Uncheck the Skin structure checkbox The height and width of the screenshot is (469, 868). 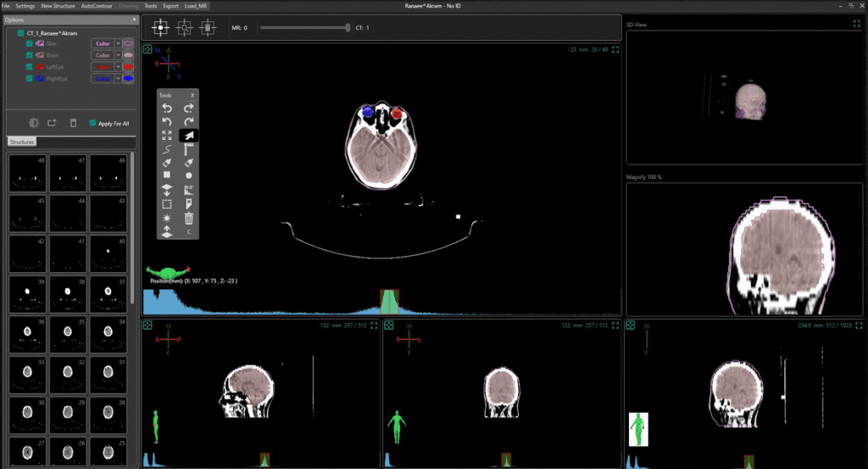pyautogui.click(x=30, y=42)
